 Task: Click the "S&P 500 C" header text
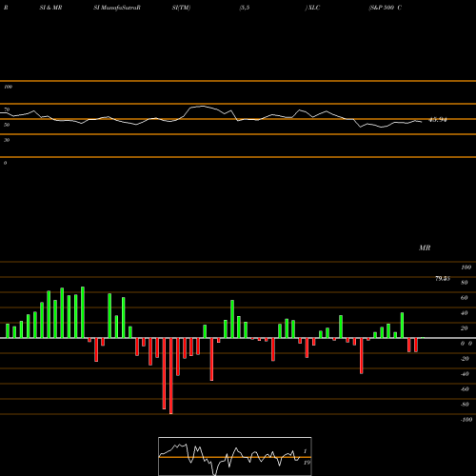(x=386, y=8)
